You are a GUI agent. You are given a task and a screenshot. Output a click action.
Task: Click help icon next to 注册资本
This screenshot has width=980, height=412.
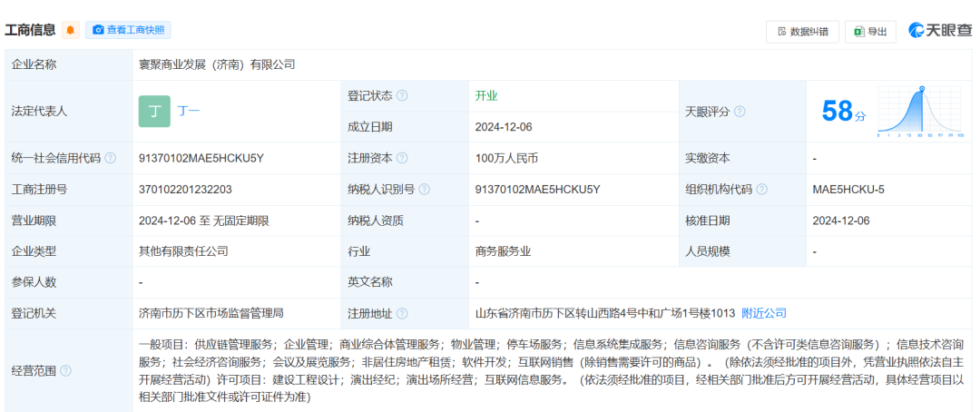point(402,158)
